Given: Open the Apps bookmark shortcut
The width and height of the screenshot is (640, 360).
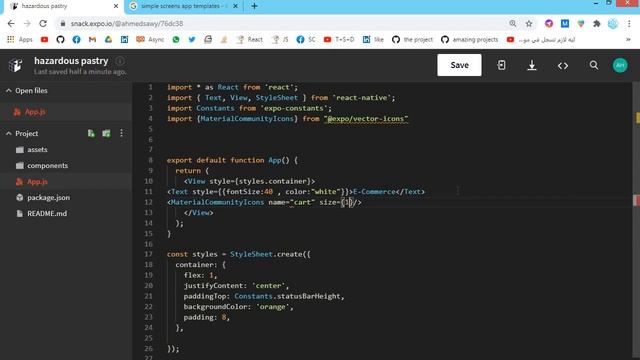Looking at the screenshot, I should click(x=20, y=40).
